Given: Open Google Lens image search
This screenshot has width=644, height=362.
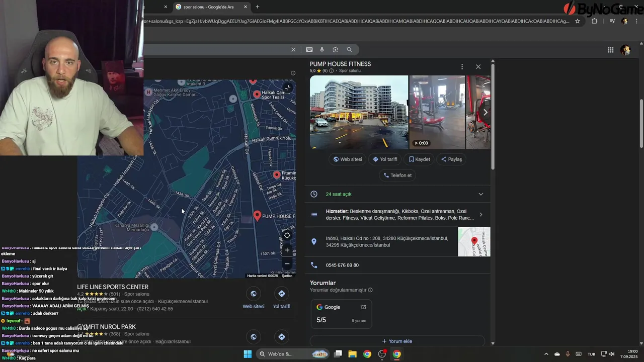Looking at the screenshot, I should click(335, 50).
